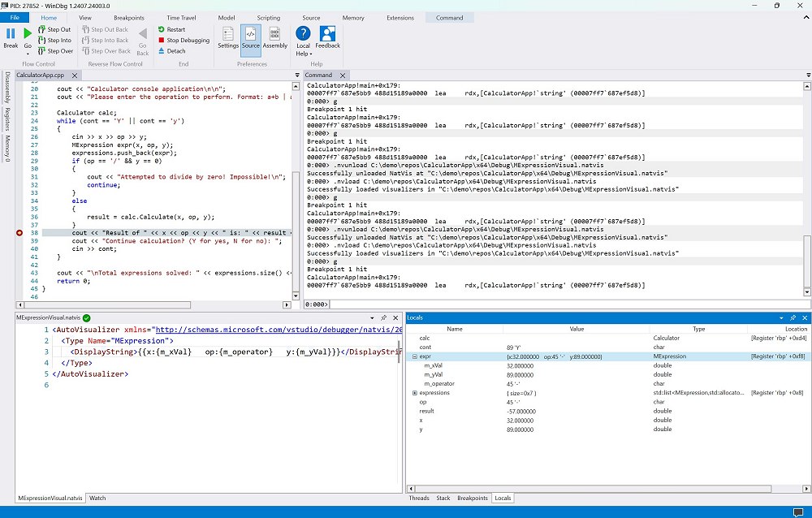Screen dimensions: 812x518
Task: Click Step Into in Flow Control
Action: tap(54, 40)
